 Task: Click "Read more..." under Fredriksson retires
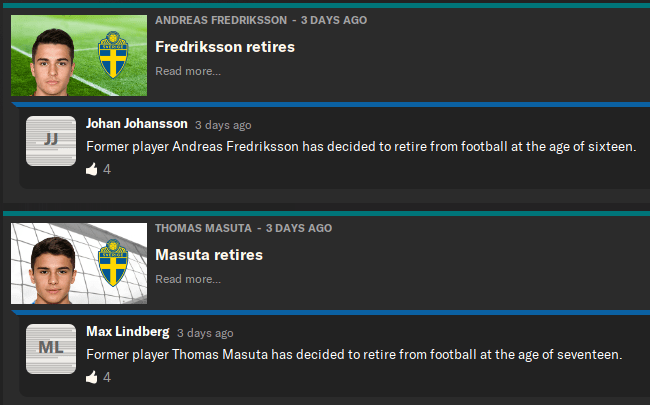pos(188,71)
